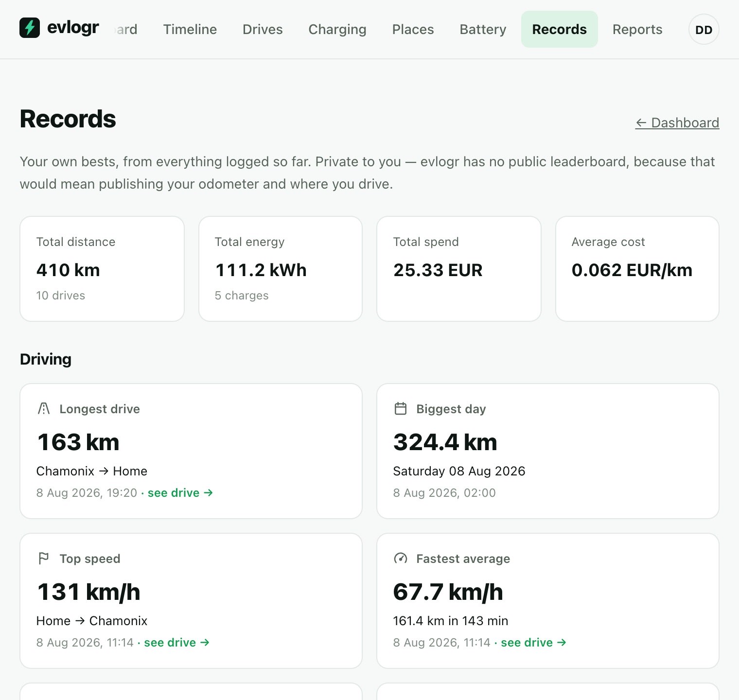The width and height of the screenshot is (739, 700).
Task: Click the 163 km longest drive value
Action: pyautogui.click(x=78, y=442)
